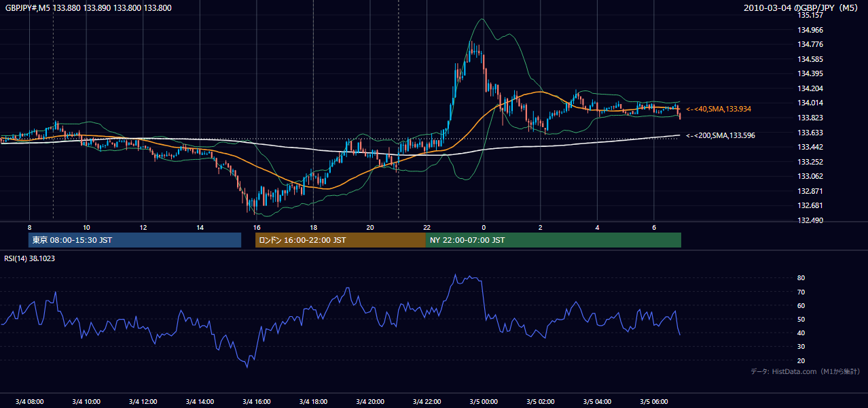Click price axis label 134.014
The width and height of the screenshot is (868, 408).
pos(810,103)
